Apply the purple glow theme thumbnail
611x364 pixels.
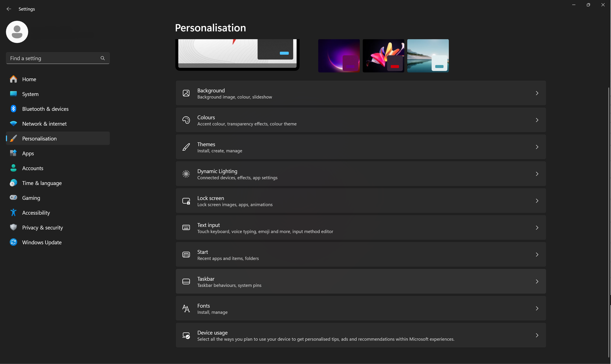(x=339, y=56)
